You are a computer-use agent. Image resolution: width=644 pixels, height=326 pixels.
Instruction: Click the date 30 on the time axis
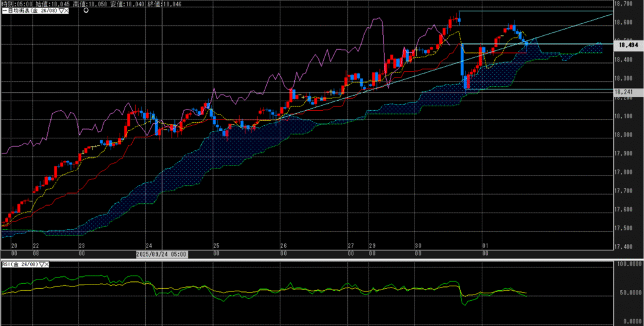coord(418,246)
